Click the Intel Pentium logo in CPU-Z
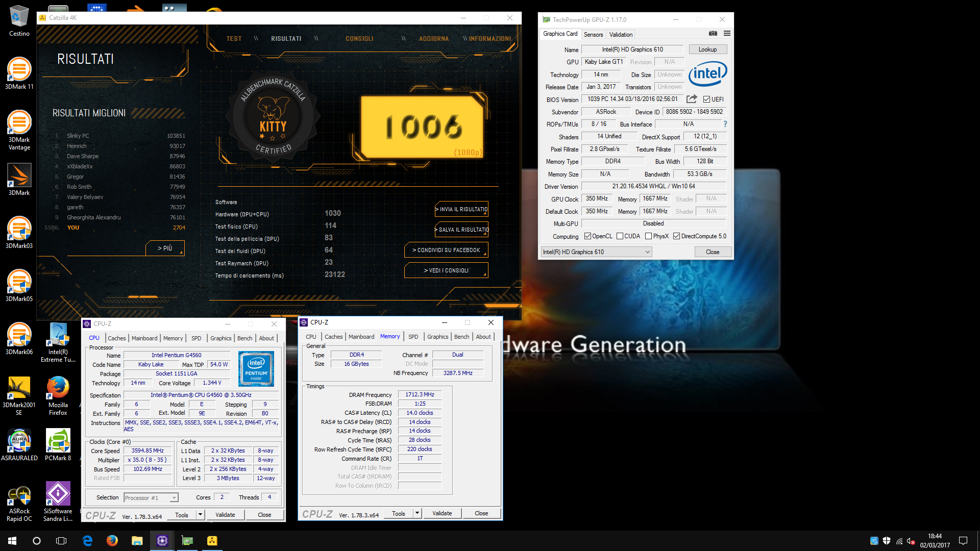980x551 pixels. pyautogui.click(x=256, y=369)
